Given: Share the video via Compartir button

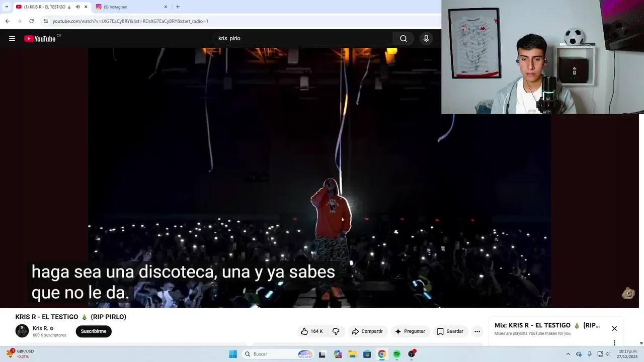Looking at the screenshot, I should pos(367,331).
